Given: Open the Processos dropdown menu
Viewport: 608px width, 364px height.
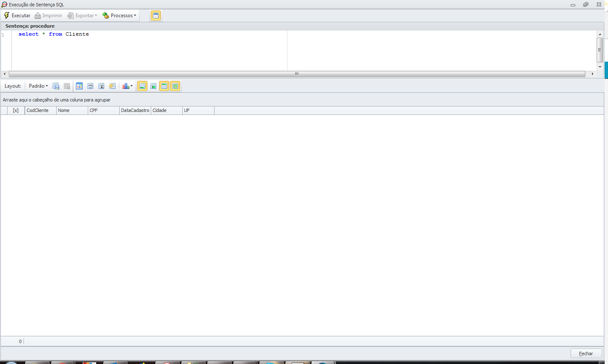Looking at the screenshot, I should (x=119, y=16).
